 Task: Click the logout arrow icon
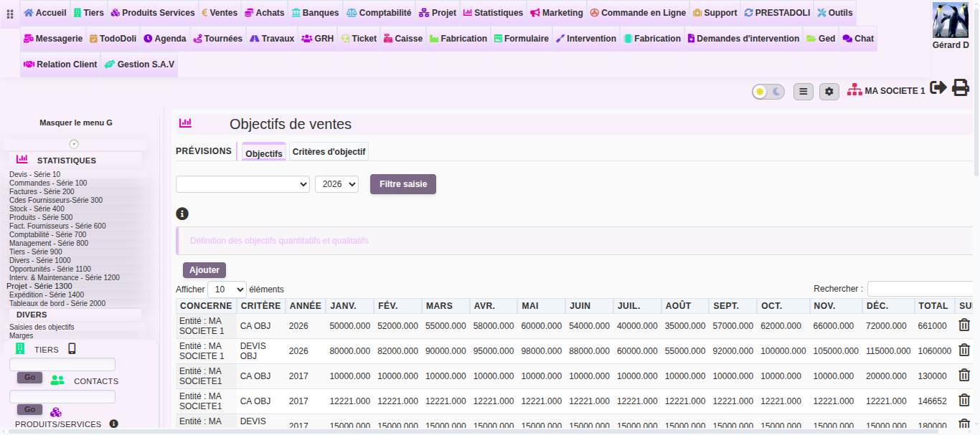click(x=938, y=87)
